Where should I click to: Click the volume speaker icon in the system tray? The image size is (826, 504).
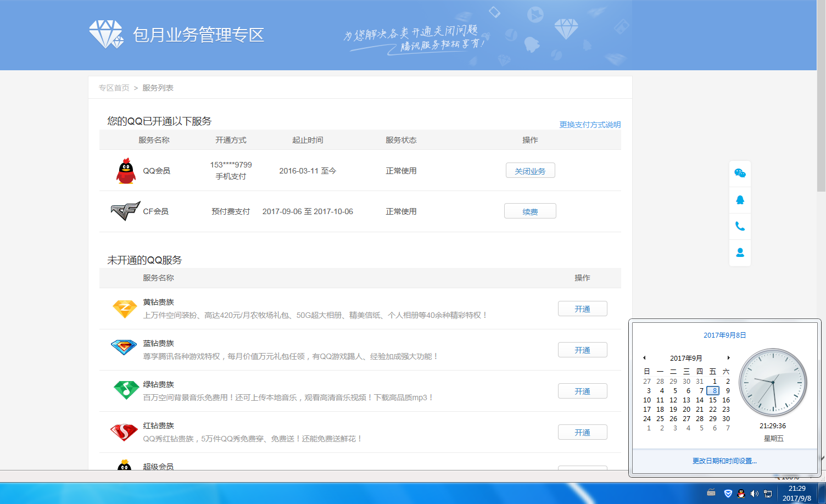[x=754, y=494]
